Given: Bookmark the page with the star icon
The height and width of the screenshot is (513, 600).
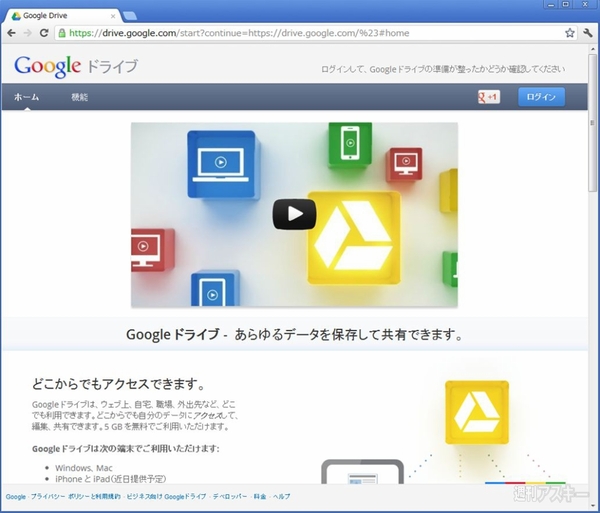Looking at the screenshot, I should 570,33.
